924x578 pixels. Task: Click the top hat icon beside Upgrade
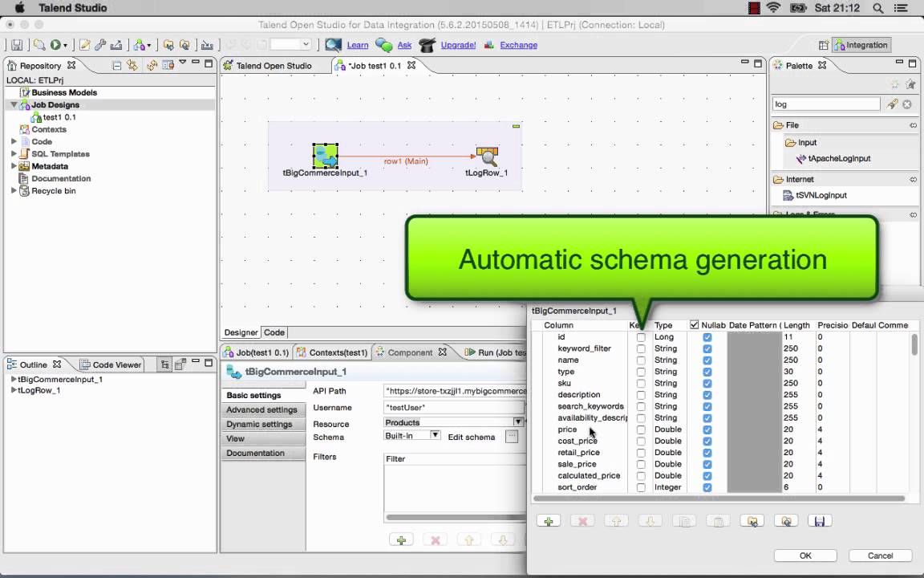pyautogui.click(x=428, y=45)
